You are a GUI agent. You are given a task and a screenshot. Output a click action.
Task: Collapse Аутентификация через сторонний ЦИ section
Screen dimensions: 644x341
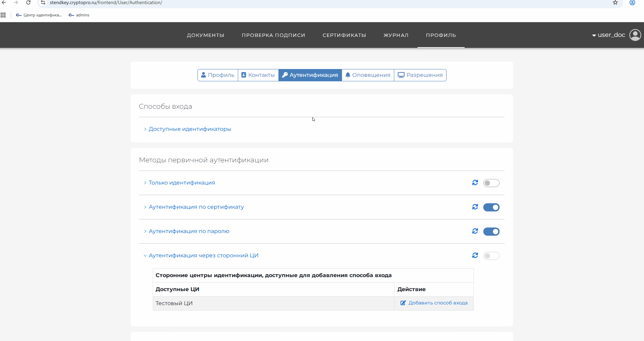pyautogui.click(x=203, y=256)
